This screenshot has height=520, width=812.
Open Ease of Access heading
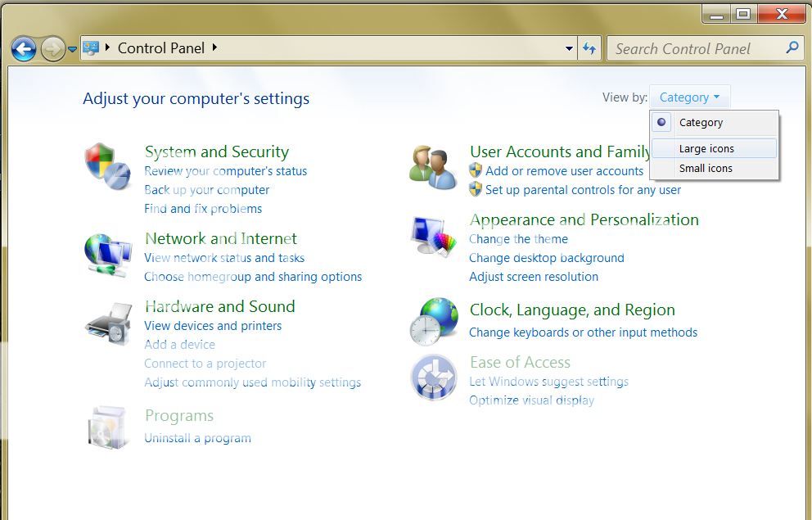(x=520, y=363)
